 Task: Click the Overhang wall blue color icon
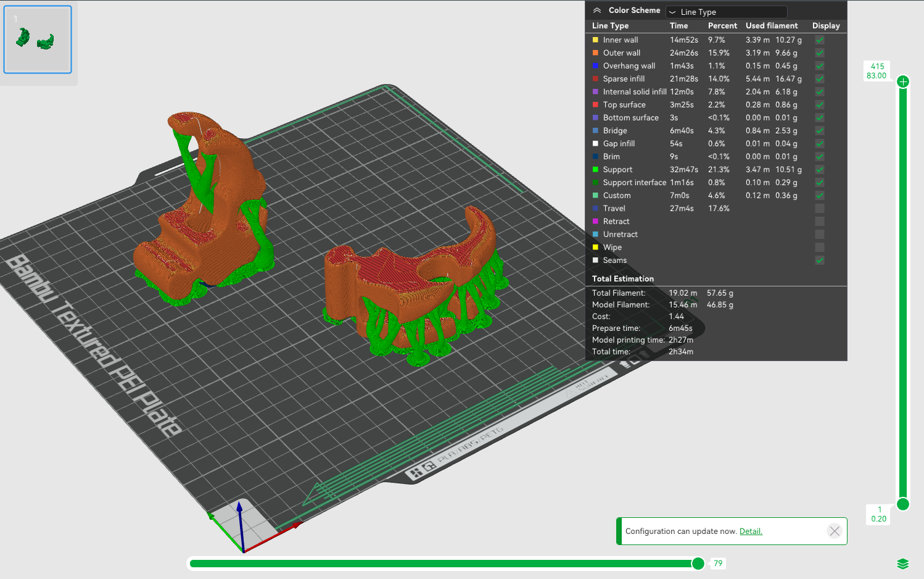pyautogui.click(x=595, y=66)
